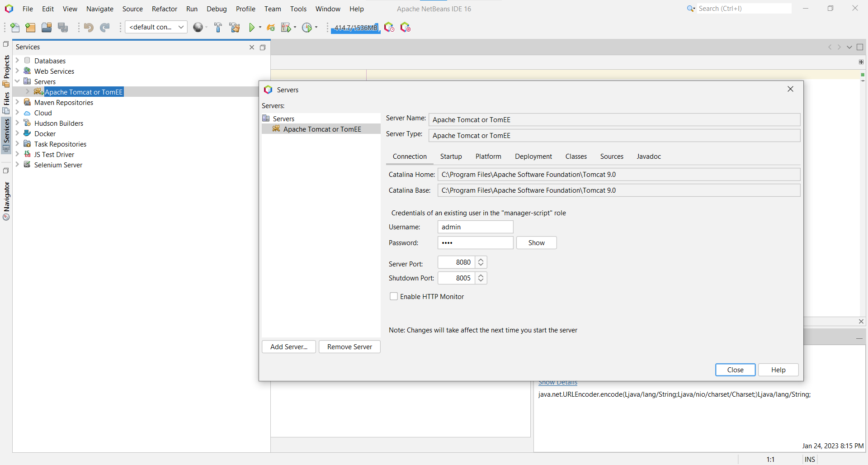This screenshot has height=465, width=868.
Task: Click the Username input field
Action: 475,227
